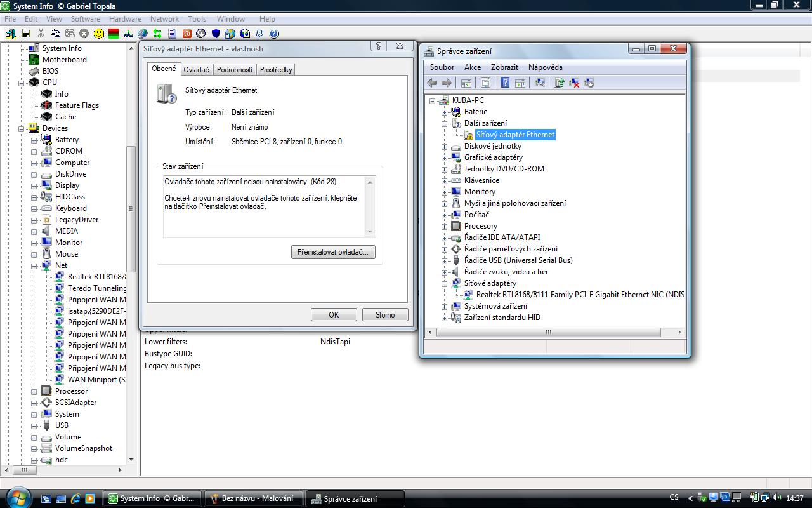Collapse the Net node in System Info tree
812x508 pixels.
[x=34, y=265]
